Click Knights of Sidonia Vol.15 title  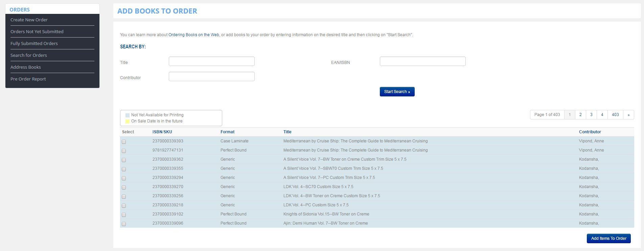326,214
